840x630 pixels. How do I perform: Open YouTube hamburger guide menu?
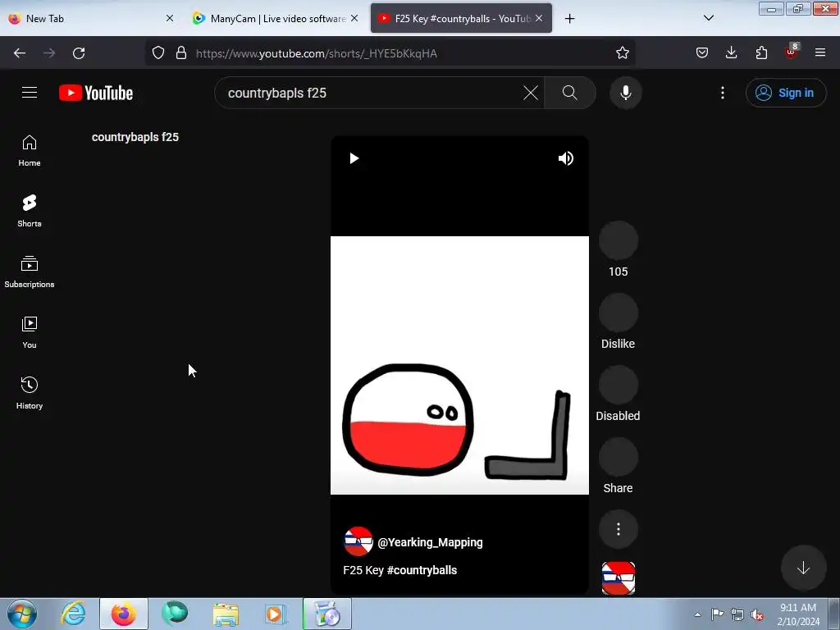[x=30, y=93]
